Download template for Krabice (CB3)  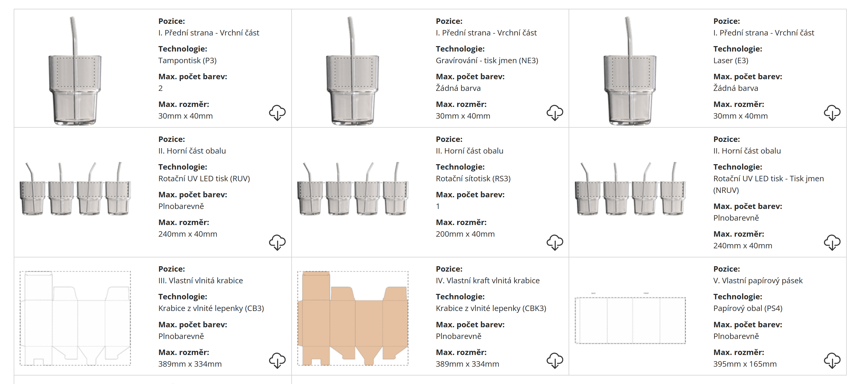(x=277, y=360)
